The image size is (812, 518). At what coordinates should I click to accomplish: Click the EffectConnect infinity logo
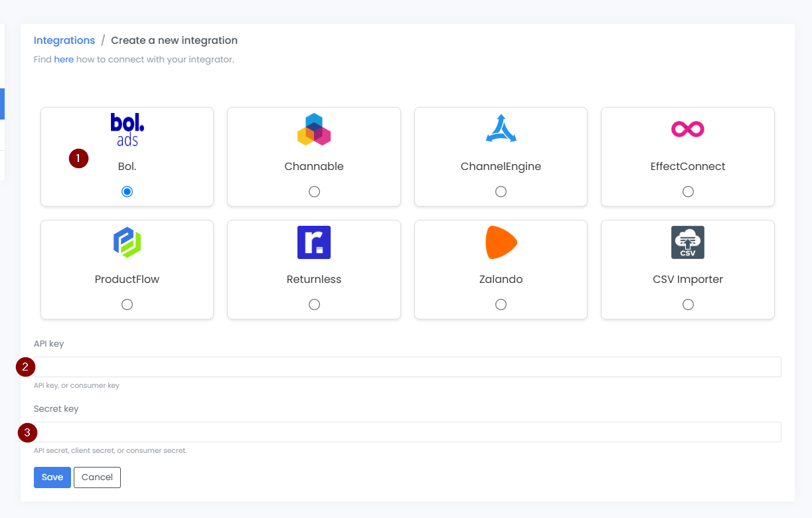pos(688,129)
